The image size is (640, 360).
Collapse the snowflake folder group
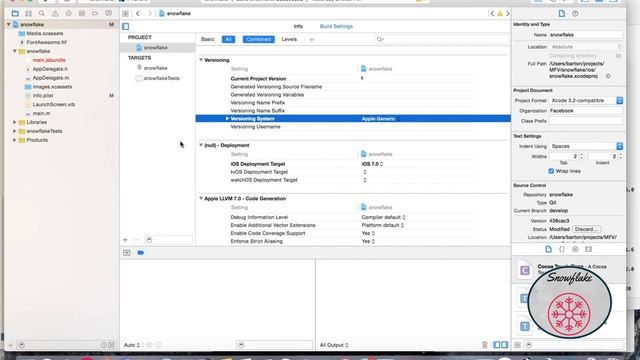(15, 51)
